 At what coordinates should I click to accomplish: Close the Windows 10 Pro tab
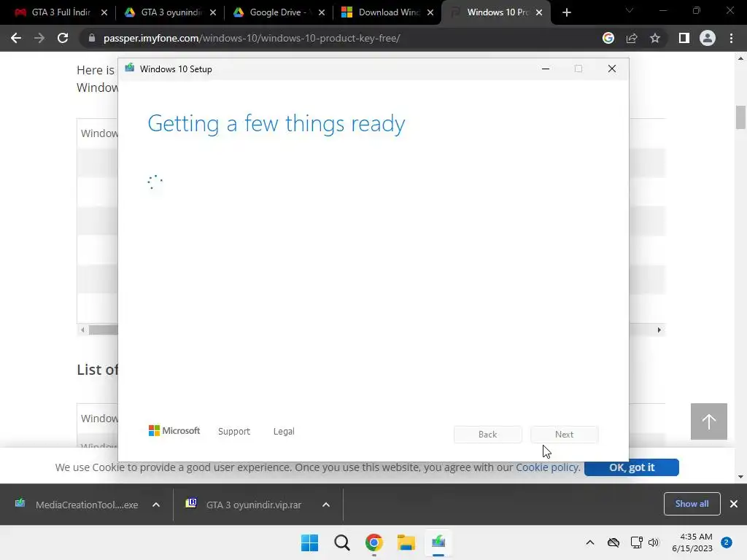pyautogui.click(x=539, y=12)
